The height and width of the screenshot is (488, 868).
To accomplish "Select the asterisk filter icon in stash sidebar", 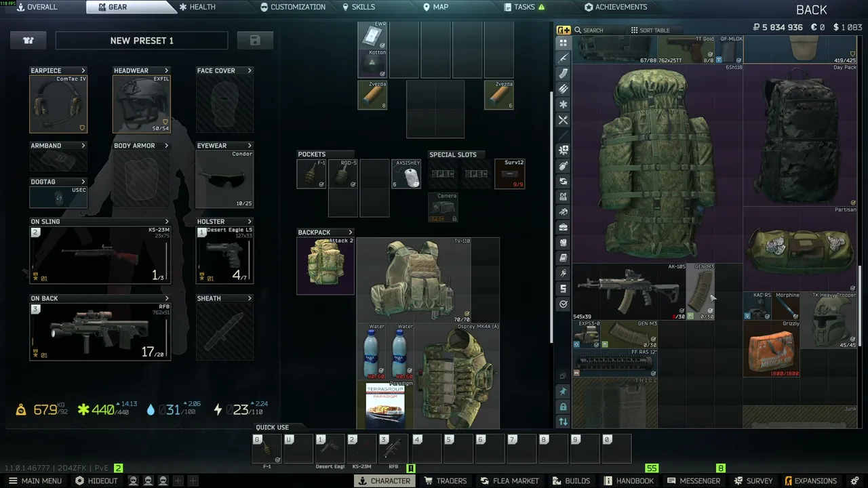I will point(564,104).
